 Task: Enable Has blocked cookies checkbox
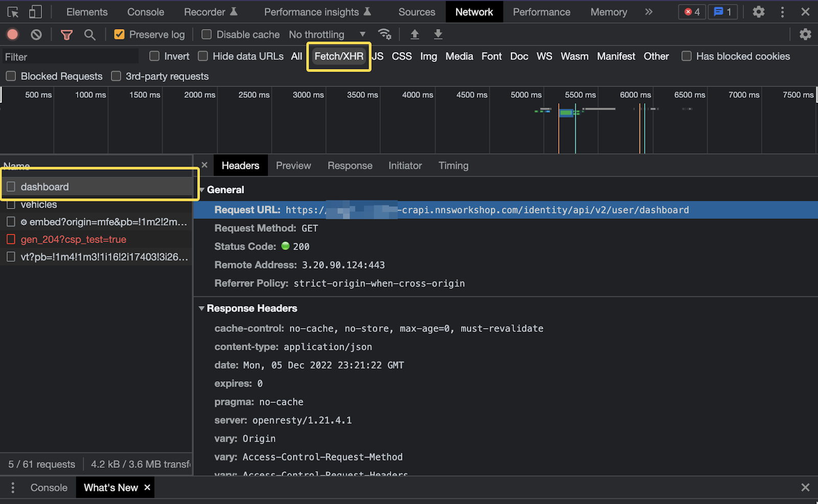click(687, 56)
